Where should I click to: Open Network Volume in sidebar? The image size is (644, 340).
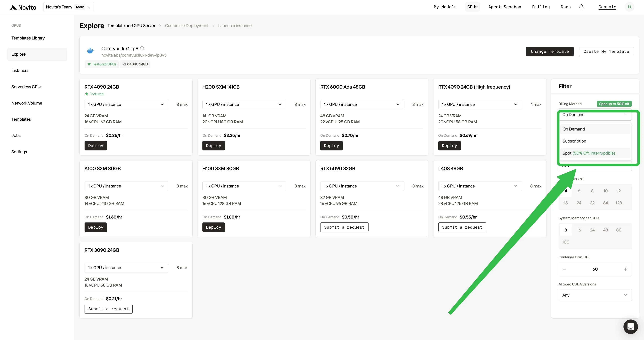(x=37, y=103)
